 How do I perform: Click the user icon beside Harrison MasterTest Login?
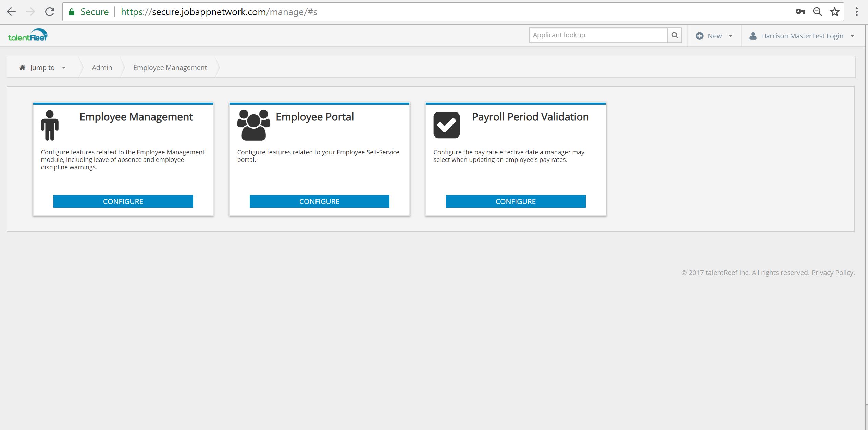pyautogui.click(x=753, y=35)
